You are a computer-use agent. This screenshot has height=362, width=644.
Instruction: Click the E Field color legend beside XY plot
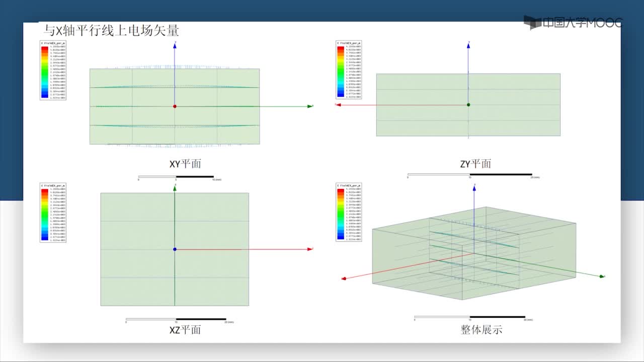click(53, 70)
